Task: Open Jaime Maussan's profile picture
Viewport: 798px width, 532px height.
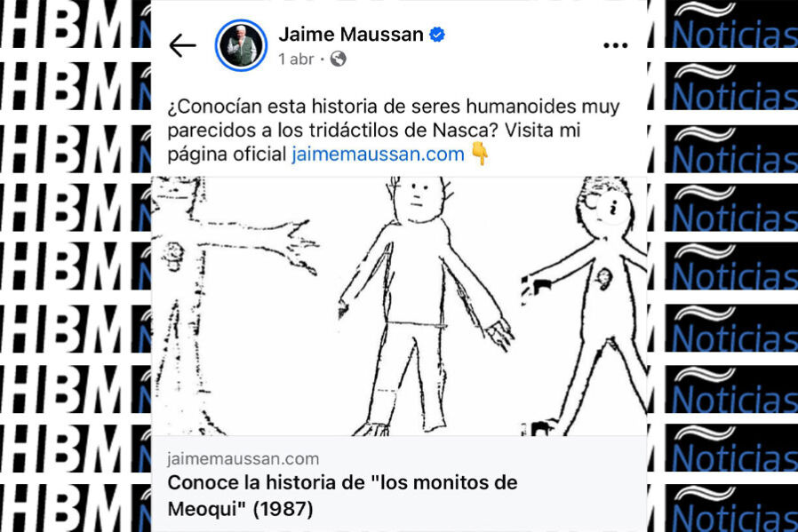Action: pos(241,45)
